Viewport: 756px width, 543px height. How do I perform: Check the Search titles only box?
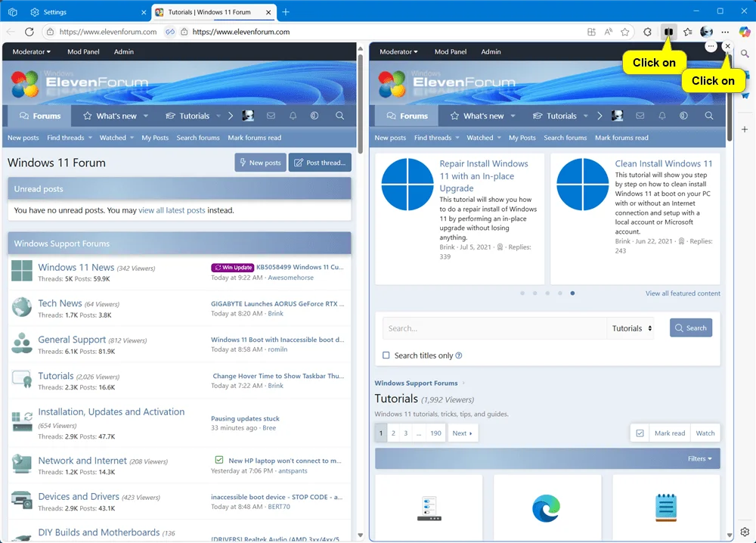coord(386,355)
